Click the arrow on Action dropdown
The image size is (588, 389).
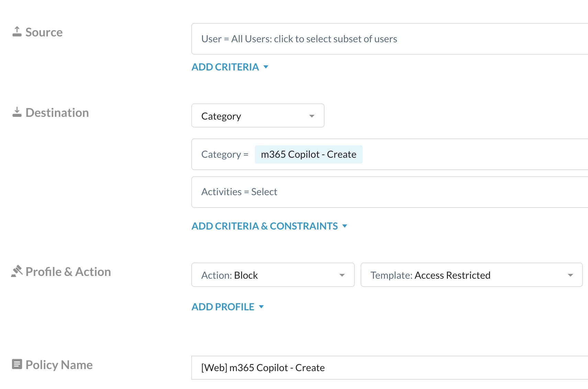342,275
